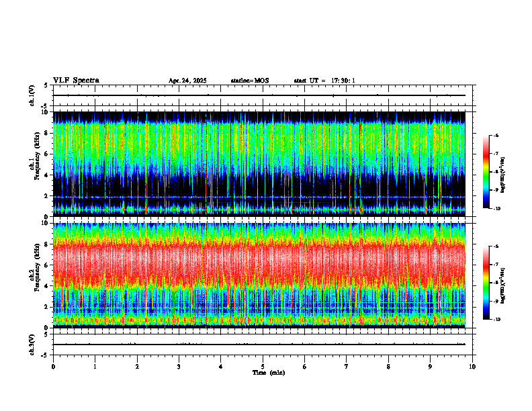Click the 'ch.1(V)' axis label
Viewport: 532px width, 411px height.
tap(32, 95)
